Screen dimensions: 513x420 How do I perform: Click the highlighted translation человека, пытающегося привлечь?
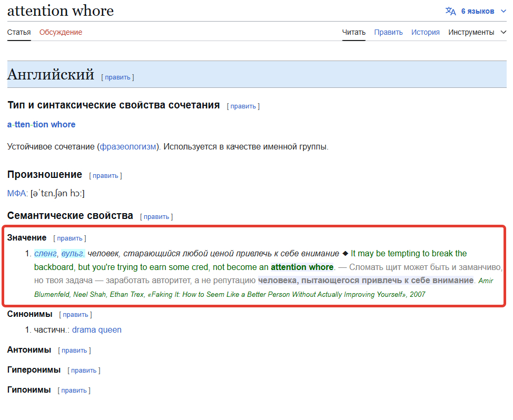pyautogui.click(x=366, y=281)
